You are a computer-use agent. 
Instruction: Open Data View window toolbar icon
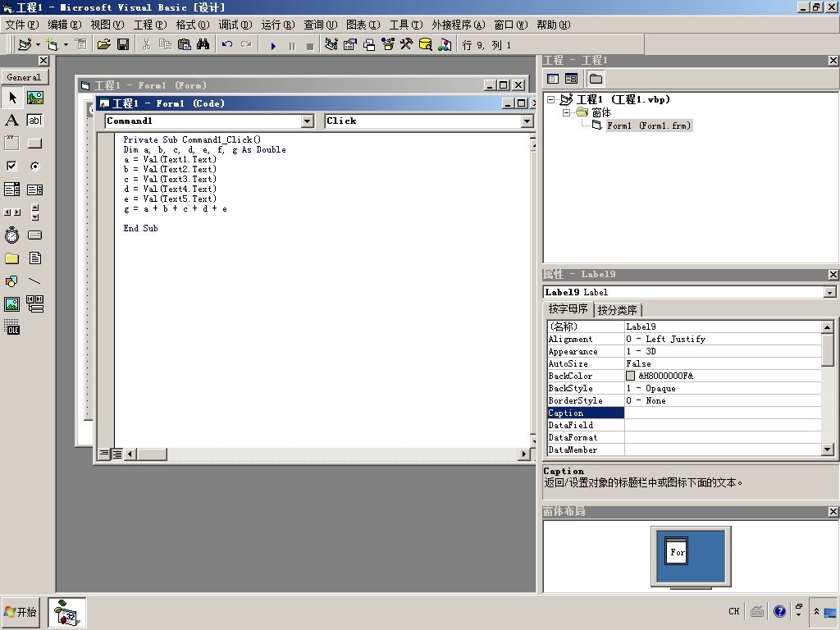click(426, 44)
